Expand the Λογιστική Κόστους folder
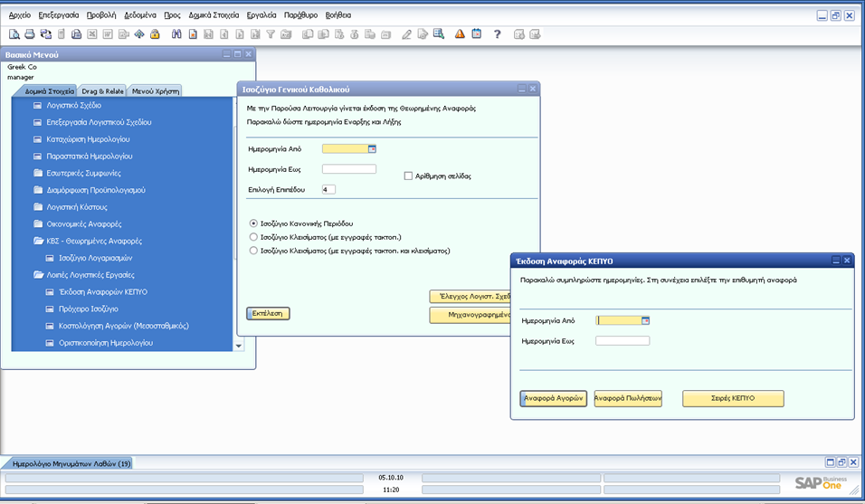The image size is (865, 504). 38,207
